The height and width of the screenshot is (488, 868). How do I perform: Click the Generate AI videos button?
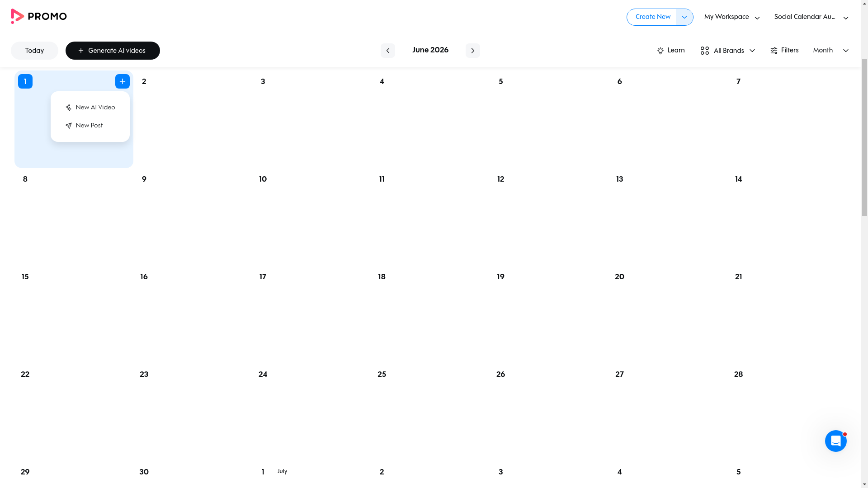click(x=113, y=51)
